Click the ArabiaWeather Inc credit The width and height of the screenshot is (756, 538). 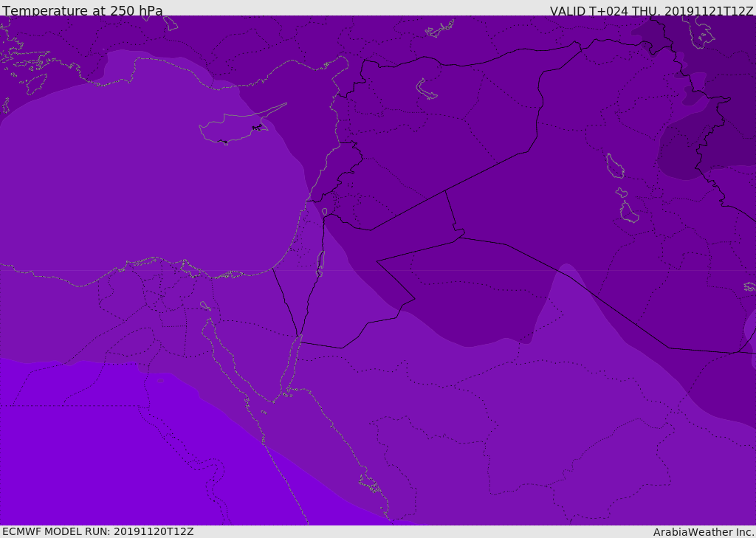click(x=703, y=532)
